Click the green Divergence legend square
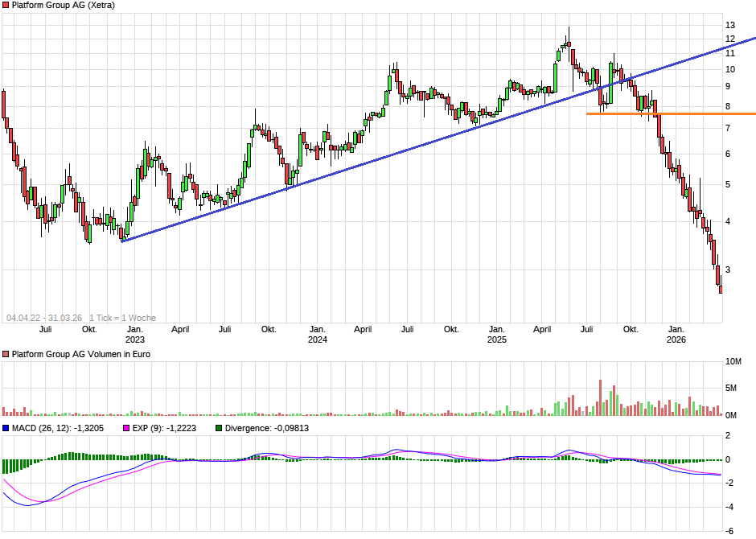The image size is (756, 539). (219, 428)
